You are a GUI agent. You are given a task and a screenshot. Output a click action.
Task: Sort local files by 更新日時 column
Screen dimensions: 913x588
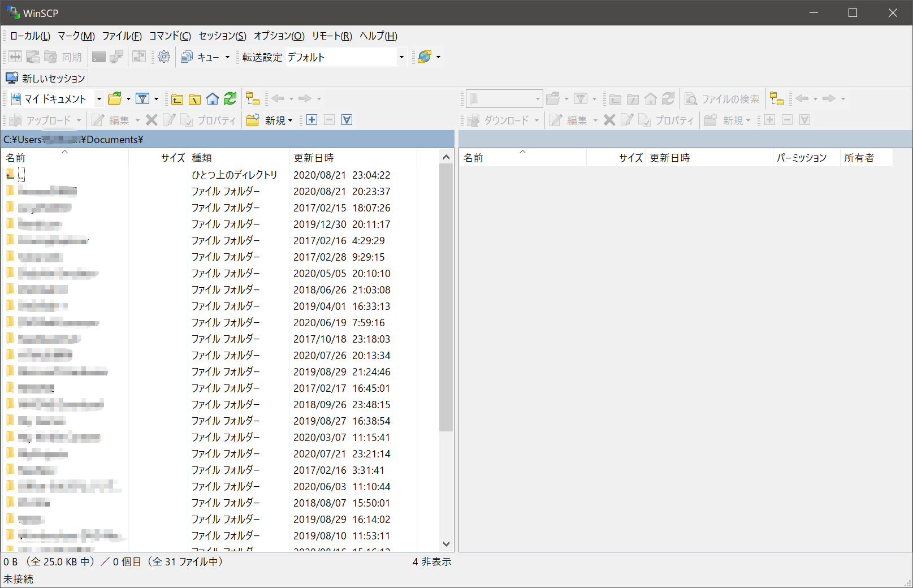[353, 158]
